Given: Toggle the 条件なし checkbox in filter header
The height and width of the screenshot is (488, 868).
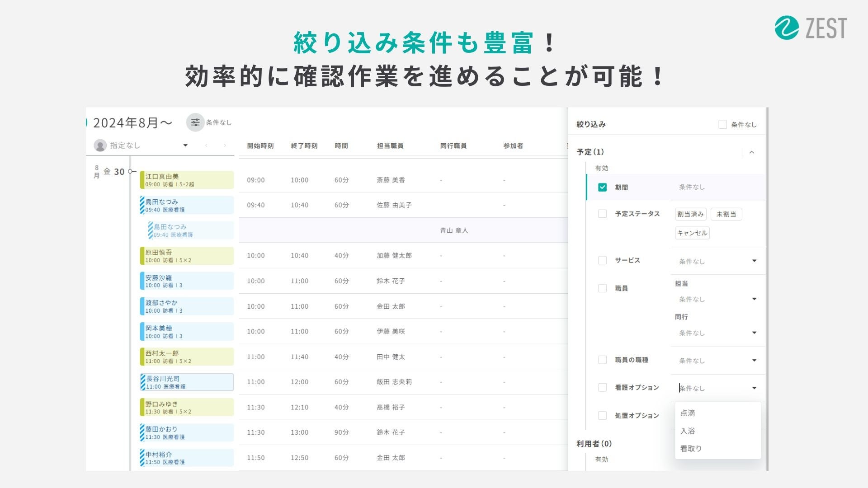Looking at the screenshot, I should point(722,124).
